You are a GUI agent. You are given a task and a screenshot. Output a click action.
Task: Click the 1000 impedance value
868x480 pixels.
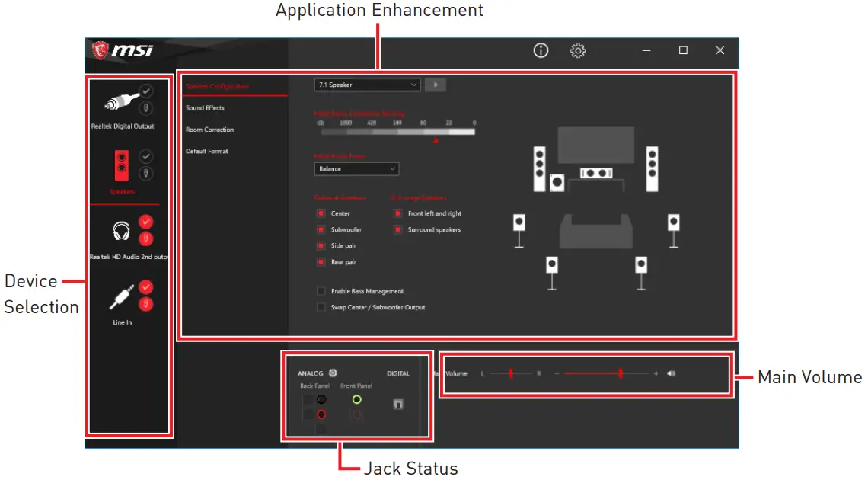[346, 123]
